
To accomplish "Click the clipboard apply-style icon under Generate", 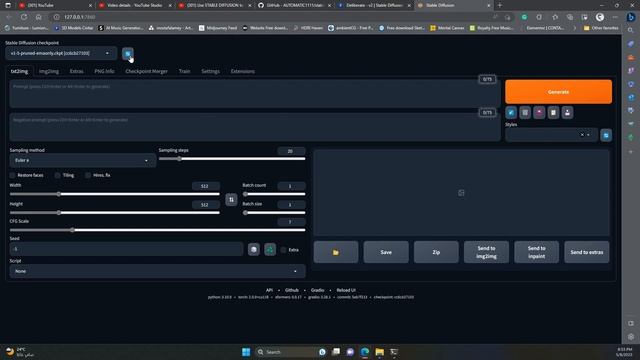I will pos(553,113).
